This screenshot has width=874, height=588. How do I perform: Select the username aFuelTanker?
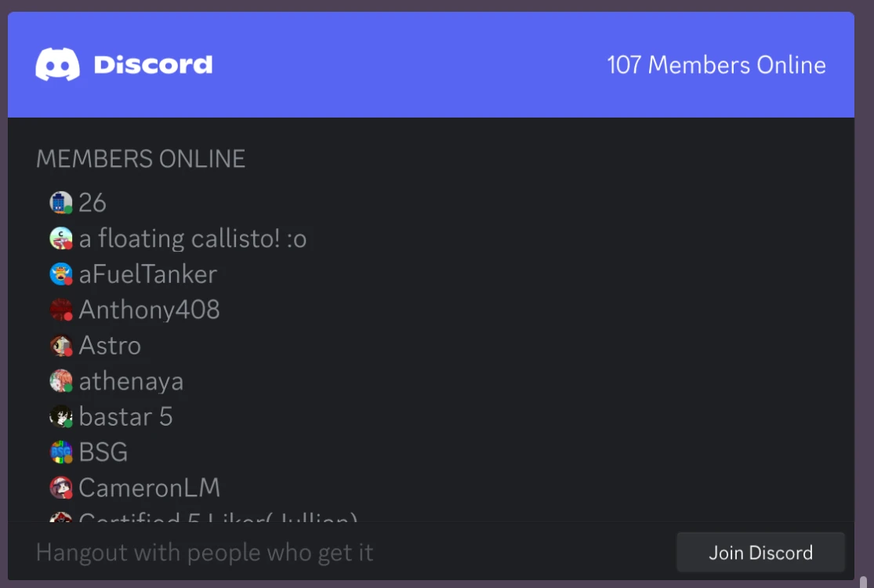pos(147,274)
